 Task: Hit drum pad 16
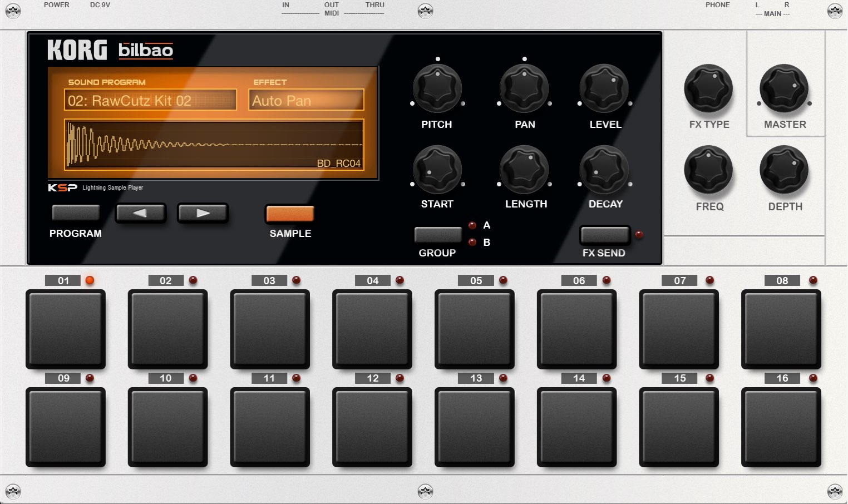click(x=781, y=427)
